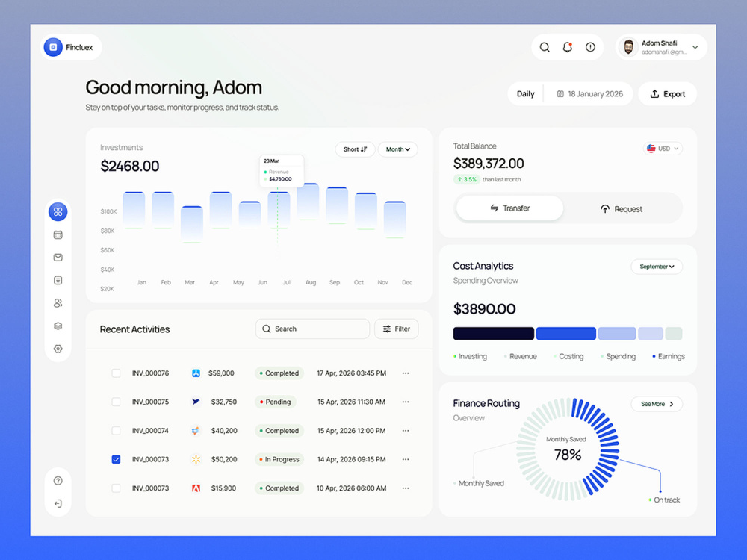Click the alert info icon in top bar
Viewport: 747px width, 560px height.
(x=590, y=47)
